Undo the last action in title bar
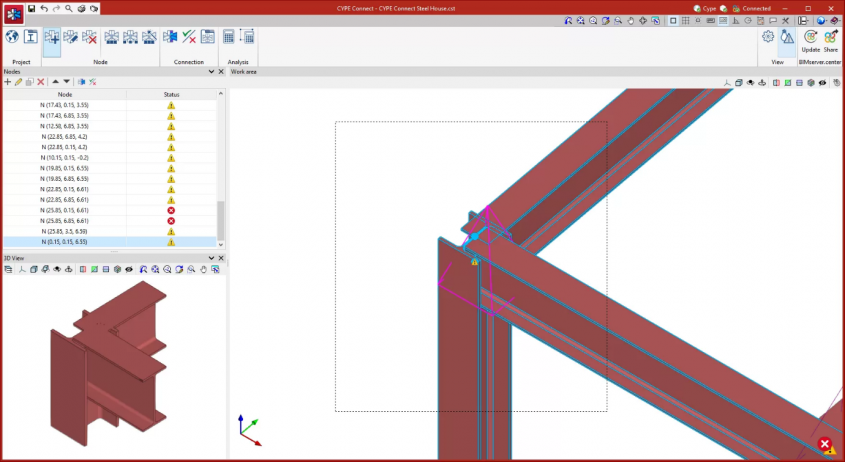845x462 pixels. click(44, 8)
